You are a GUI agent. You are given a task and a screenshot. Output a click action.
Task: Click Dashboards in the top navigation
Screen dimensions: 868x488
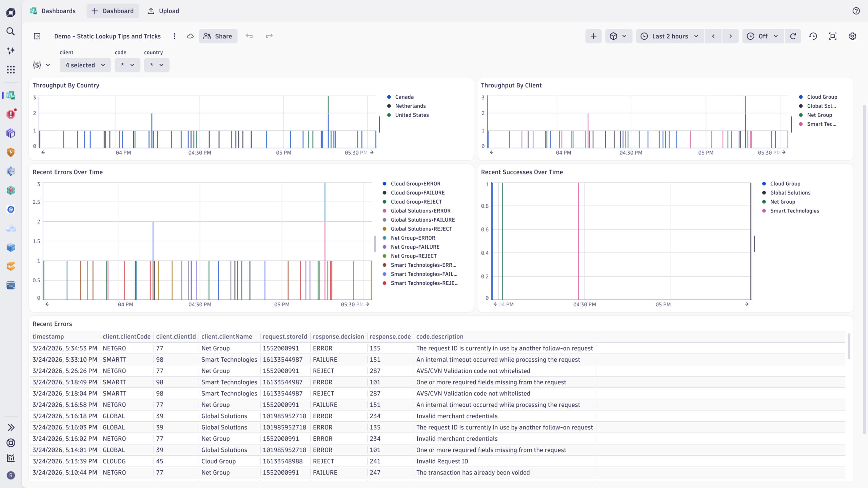tap(59, 11)
